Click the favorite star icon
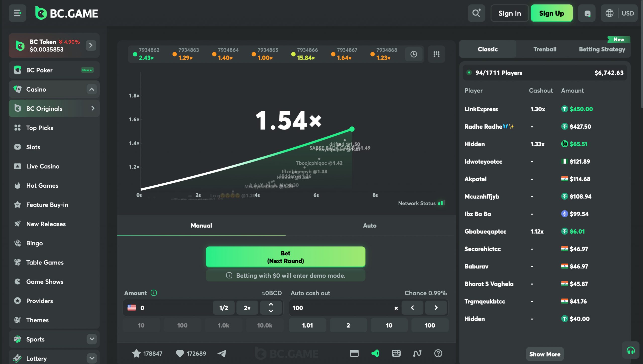This screenshot has height=364, width=643. point(136,353)
